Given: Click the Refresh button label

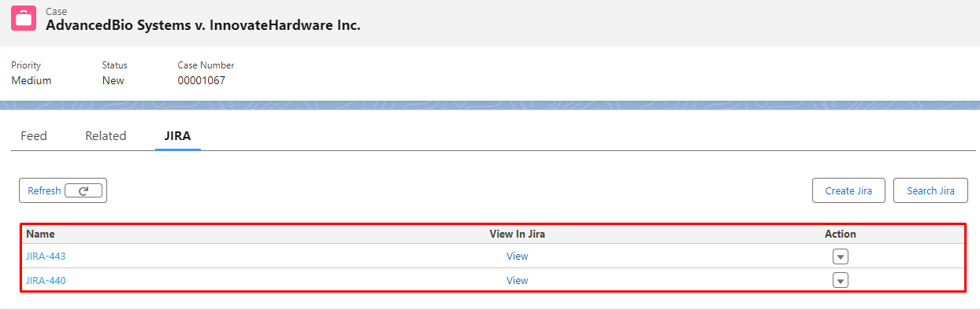Looking at the screenshot, I should tap(44, 190).
